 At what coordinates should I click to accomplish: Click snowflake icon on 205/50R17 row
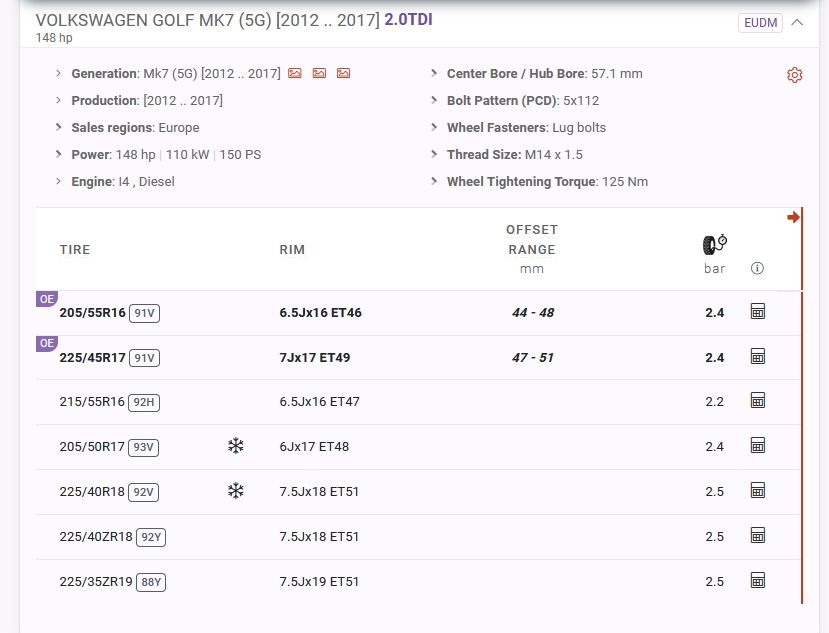(236, 446)
